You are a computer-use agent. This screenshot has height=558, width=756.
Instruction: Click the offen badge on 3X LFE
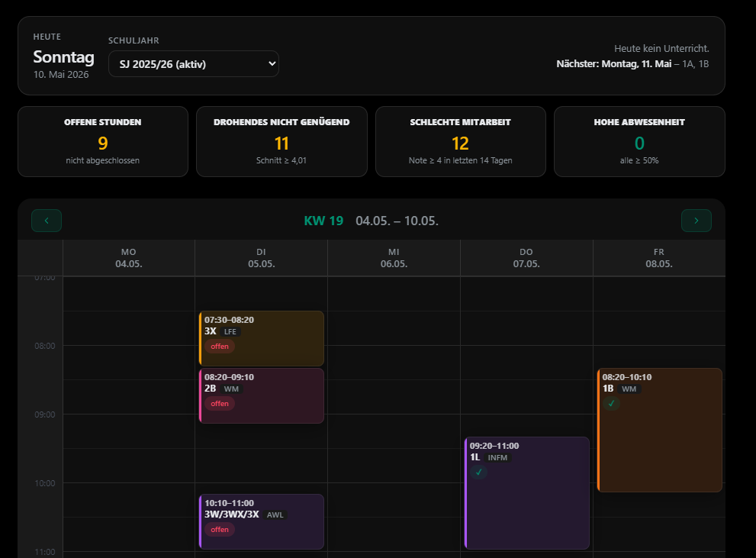point(220,347)
